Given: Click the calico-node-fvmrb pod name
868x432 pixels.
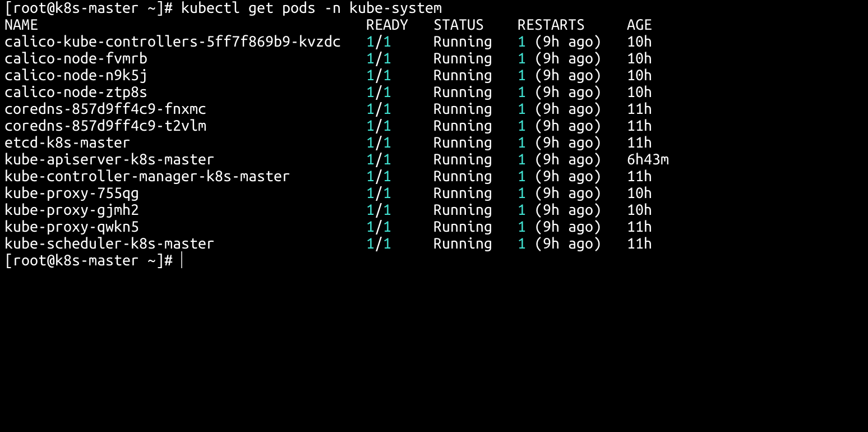Looking at the screenshot, I should (76, 59).
